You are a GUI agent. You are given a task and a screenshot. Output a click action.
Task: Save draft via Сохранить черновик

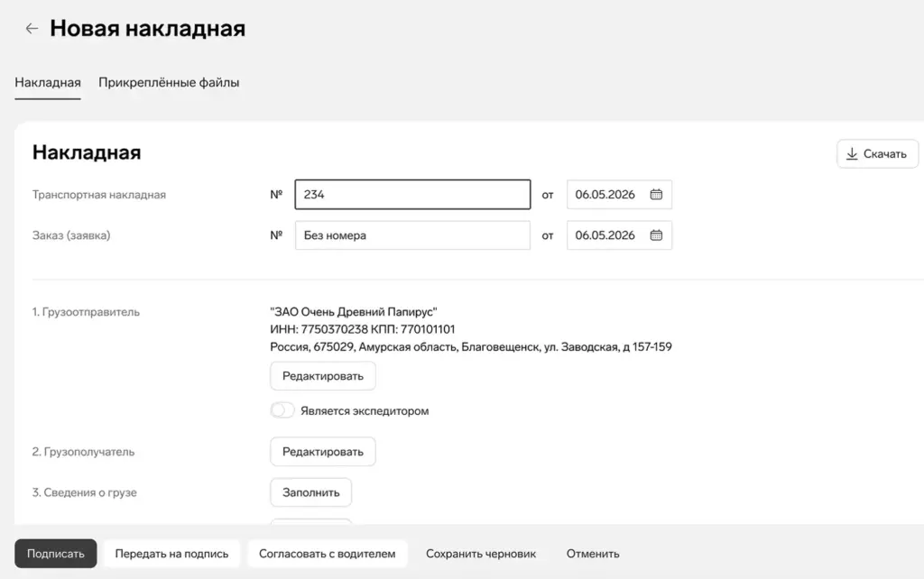(481, 554)
